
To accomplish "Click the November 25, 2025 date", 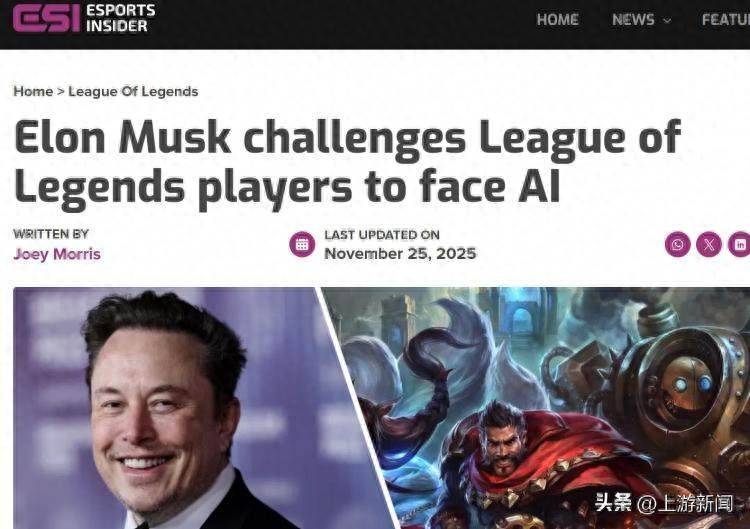I will click(x=400, y=253).
